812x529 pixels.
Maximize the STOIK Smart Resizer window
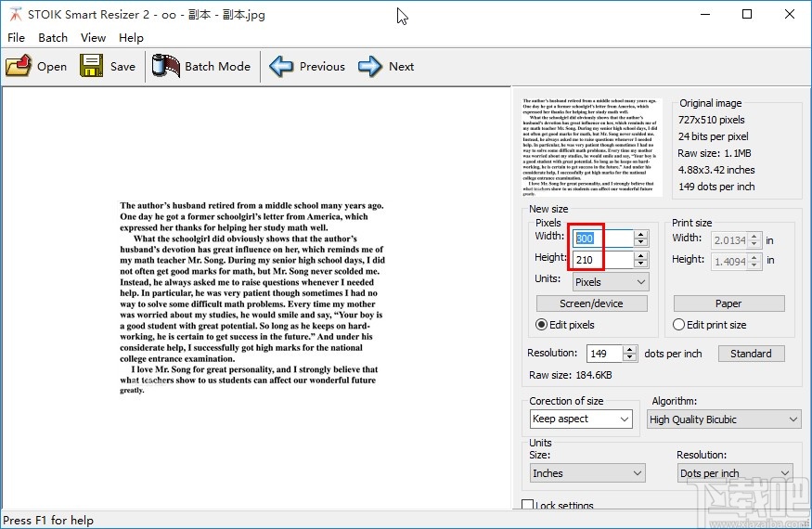(747, 14)
